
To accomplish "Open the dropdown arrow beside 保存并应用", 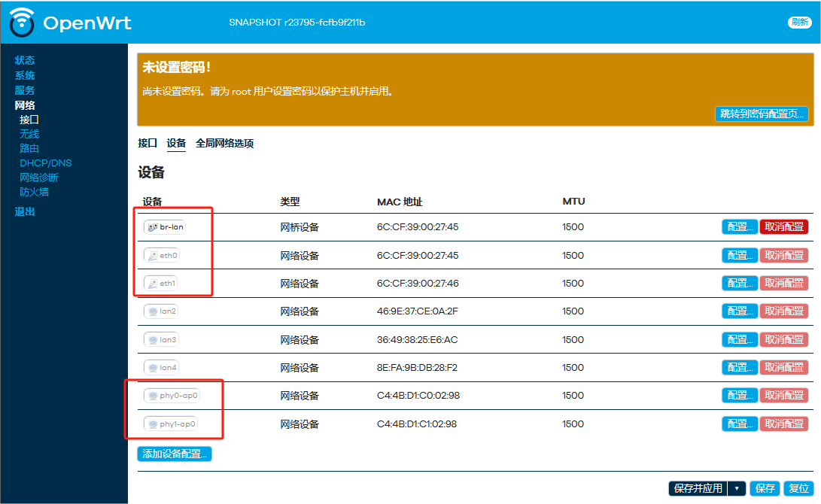I will point(737,488).
